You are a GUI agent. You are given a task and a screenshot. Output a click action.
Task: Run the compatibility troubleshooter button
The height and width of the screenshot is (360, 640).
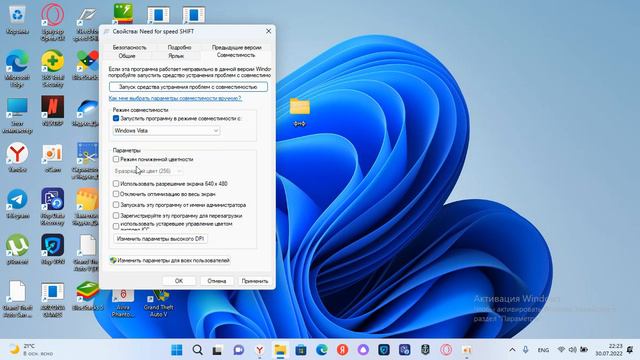pyautogui.click(x=188, y=87)
